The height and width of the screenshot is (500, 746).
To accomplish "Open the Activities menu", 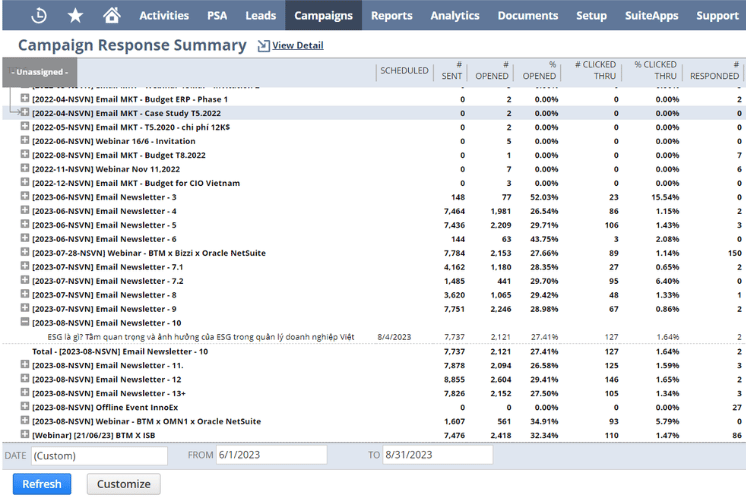I will pos(164,16).
